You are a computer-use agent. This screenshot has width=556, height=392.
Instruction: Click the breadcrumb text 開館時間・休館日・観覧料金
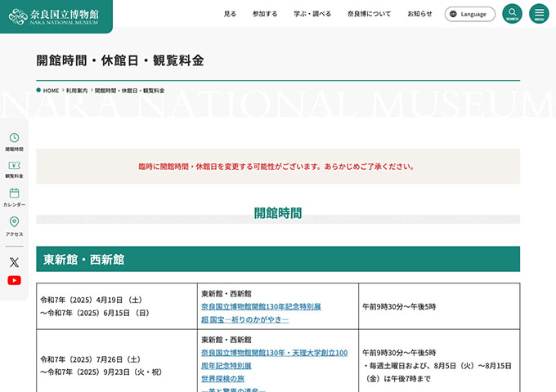pyautogui.click(x=129, y=91)
